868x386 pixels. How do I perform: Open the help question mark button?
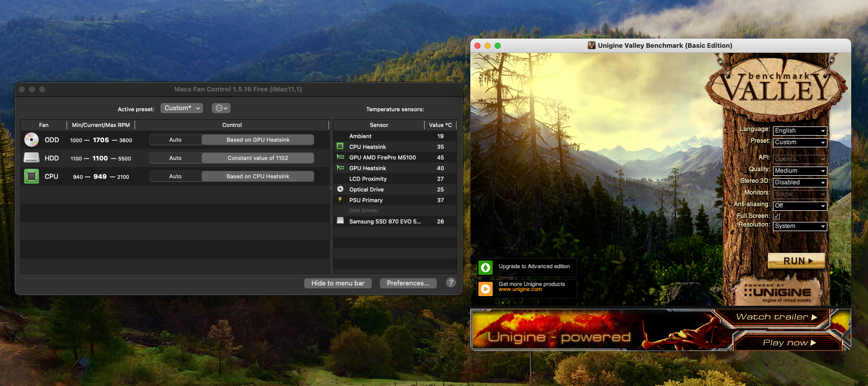tap(451, 282)
